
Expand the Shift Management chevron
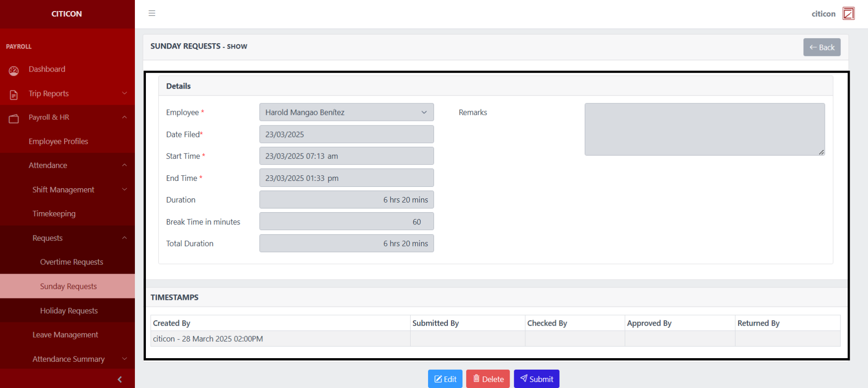(x=124, y=190)
